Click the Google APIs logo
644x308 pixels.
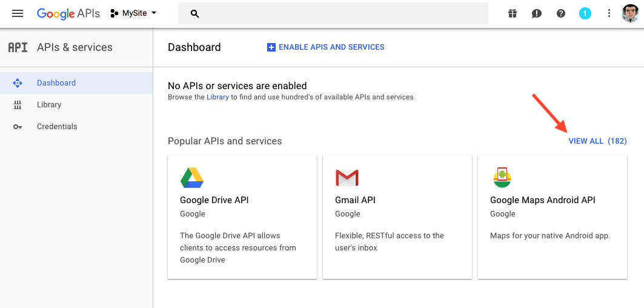pos(68,13)
